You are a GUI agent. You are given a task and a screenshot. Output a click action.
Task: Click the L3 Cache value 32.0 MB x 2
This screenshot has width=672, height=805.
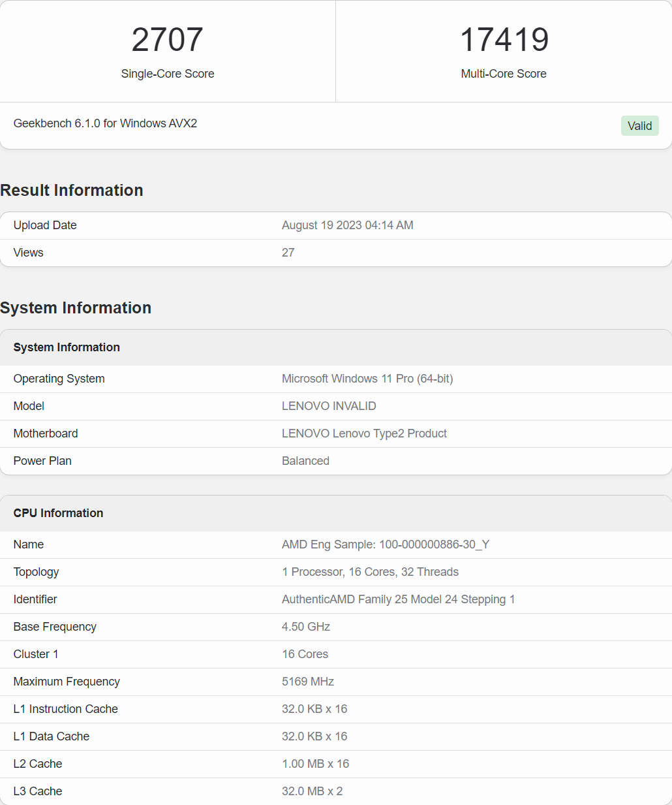click(x=312, y=791)
